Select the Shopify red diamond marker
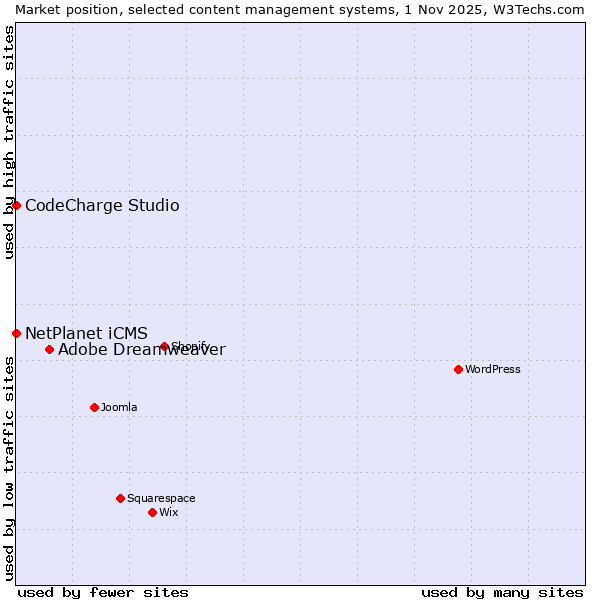 [x=164, y=347]
